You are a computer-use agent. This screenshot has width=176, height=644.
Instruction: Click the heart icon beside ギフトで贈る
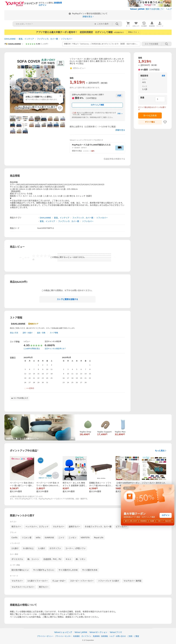(x=165, y=122)
